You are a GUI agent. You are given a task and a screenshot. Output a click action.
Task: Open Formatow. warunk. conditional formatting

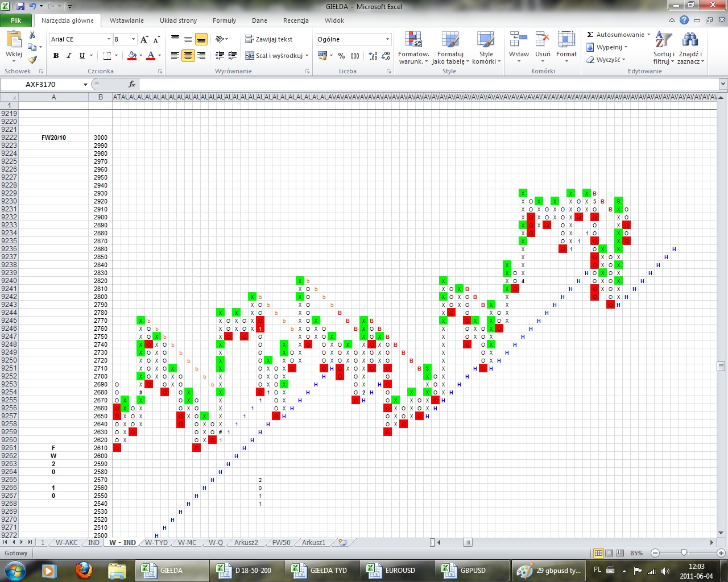click(413, 48)
